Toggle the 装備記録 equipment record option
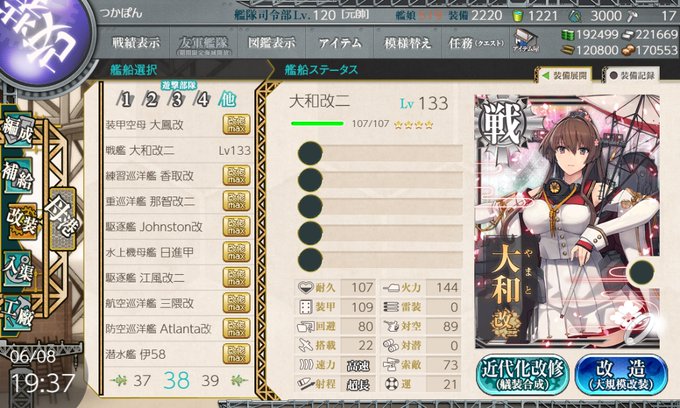 [632, 75]
